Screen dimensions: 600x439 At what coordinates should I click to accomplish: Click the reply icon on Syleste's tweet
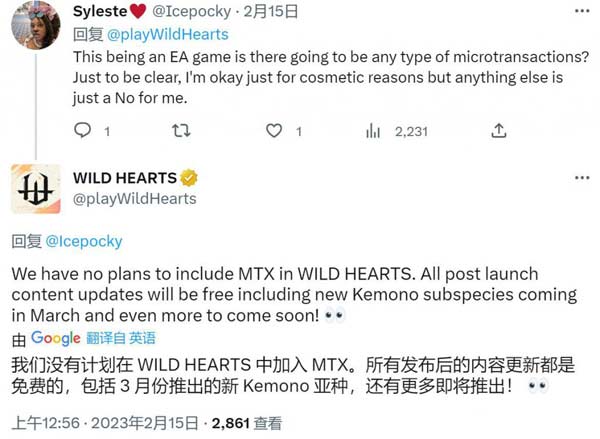pyautogui.click(x=84, y=130)
